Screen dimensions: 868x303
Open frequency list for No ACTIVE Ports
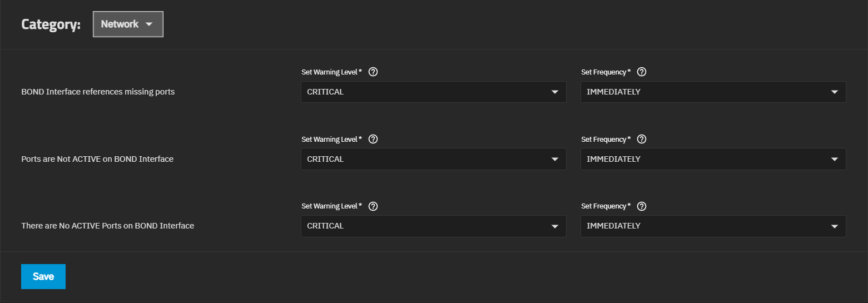713,226
